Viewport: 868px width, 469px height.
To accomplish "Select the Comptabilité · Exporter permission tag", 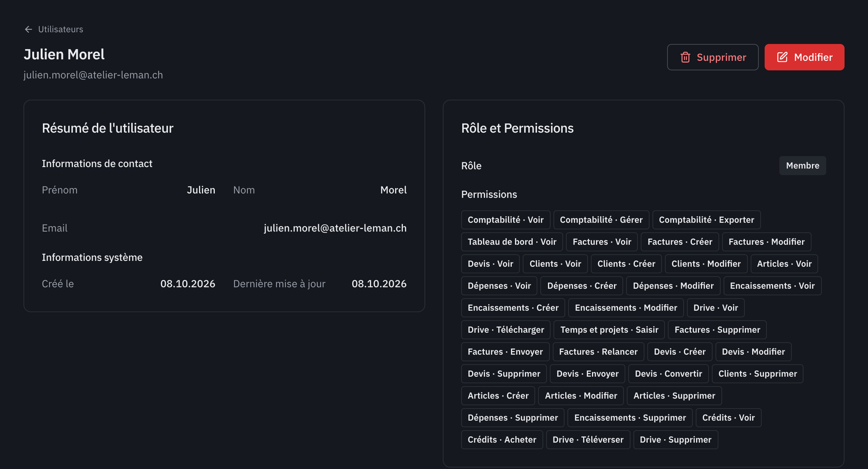I will [706, 220].
